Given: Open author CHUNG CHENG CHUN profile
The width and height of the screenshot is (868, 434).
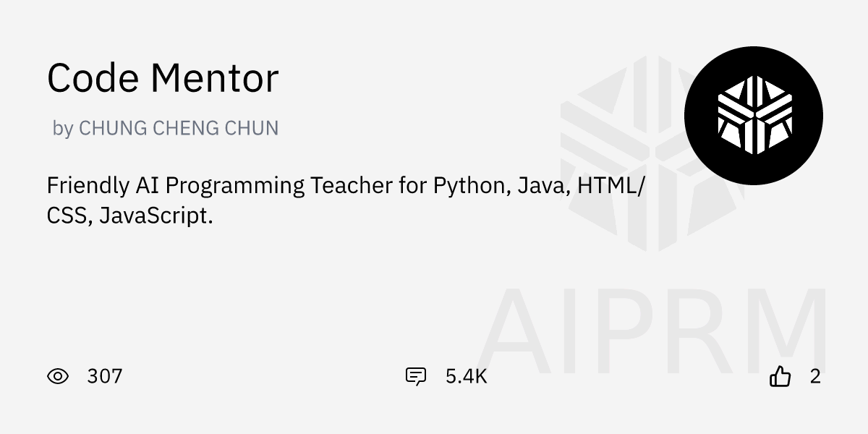Looking at the screenshot, I should coord(178,128).
